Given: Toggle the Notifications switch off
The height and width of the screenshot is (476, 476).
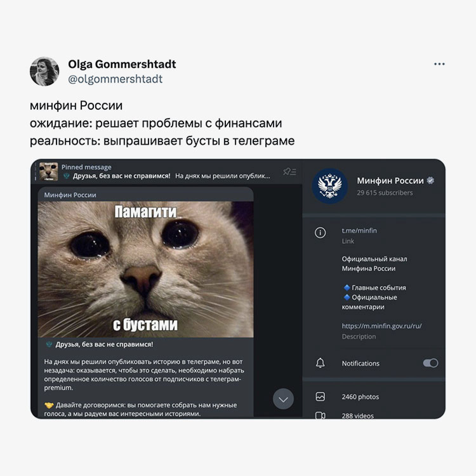Looking at the screenshot, I should coord(430,363).
